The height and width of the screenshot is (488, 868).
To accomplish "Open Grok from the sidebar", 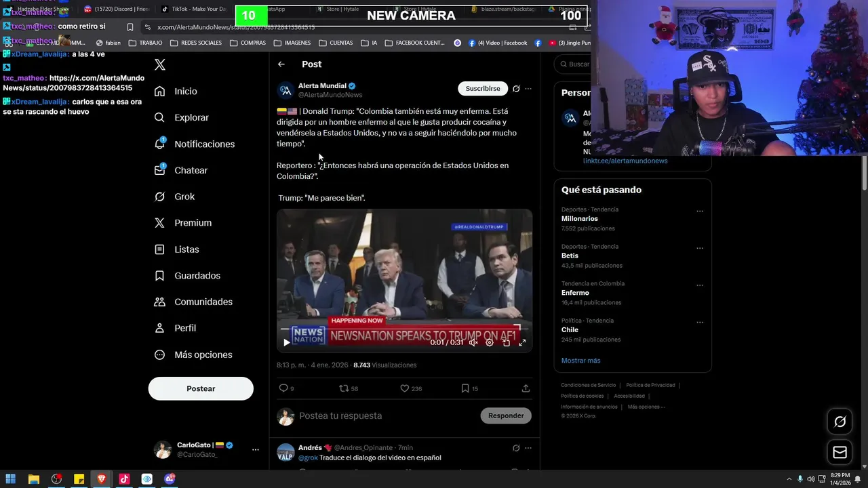I will click(175, 197).
